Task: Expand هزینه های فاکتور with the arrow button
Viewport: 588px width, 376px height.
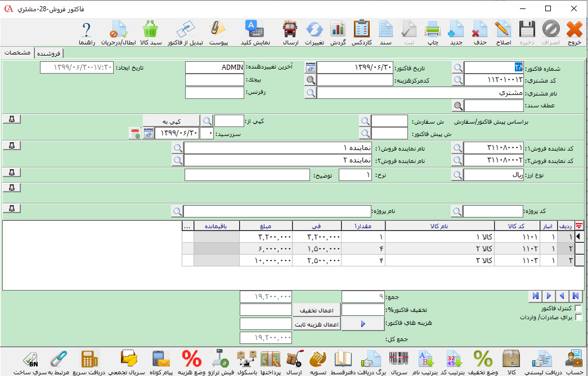Action: tap(363, 324)
